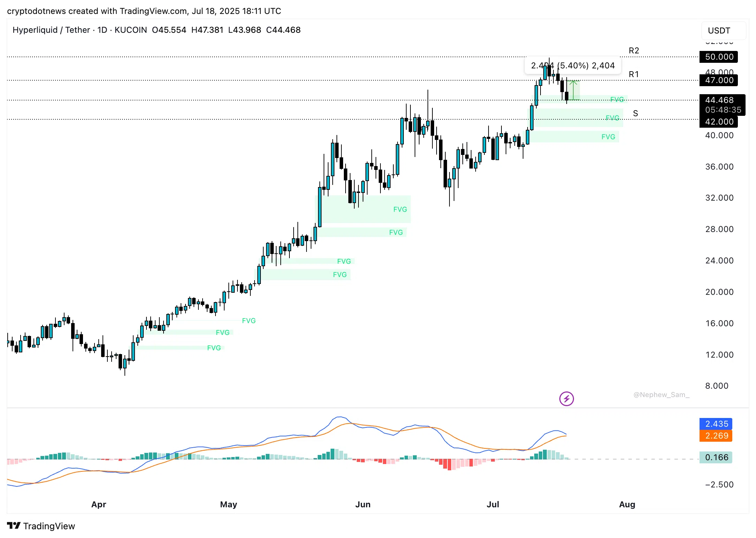Open the KUCOIN exchange selector
The height and width of the screenshot is (538, 756).
[x=130, y=30]
